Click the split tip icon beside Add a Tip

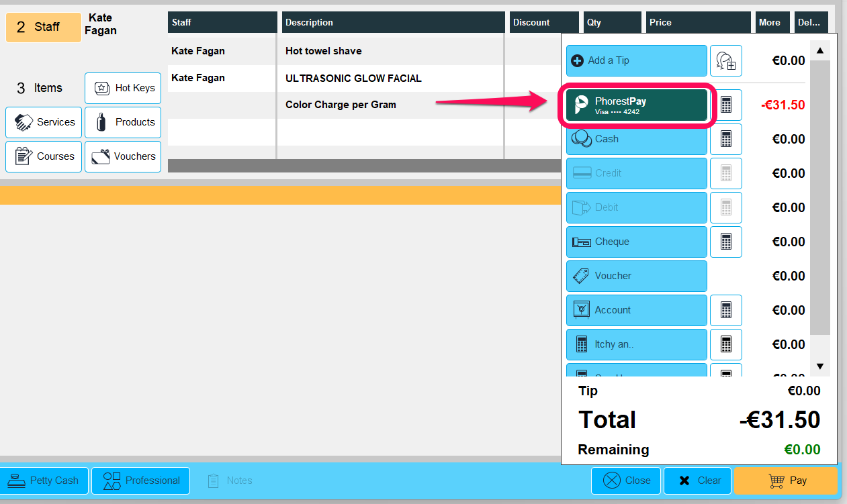pyautogui.click(x=726, y=60)
